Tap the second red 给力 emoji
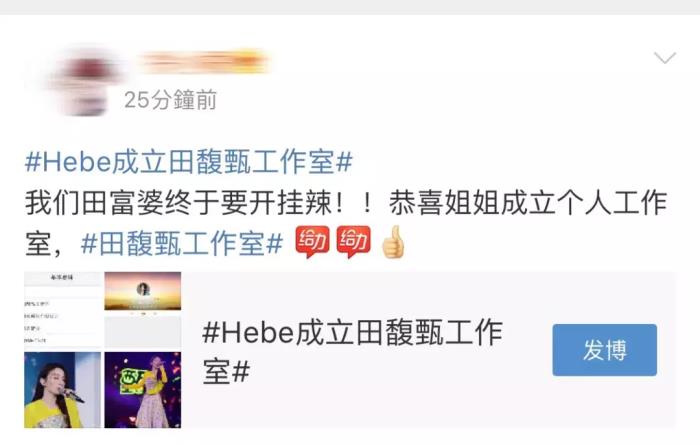Image resolution: width=700 pixels, height=445 pixels. (353, 242)
